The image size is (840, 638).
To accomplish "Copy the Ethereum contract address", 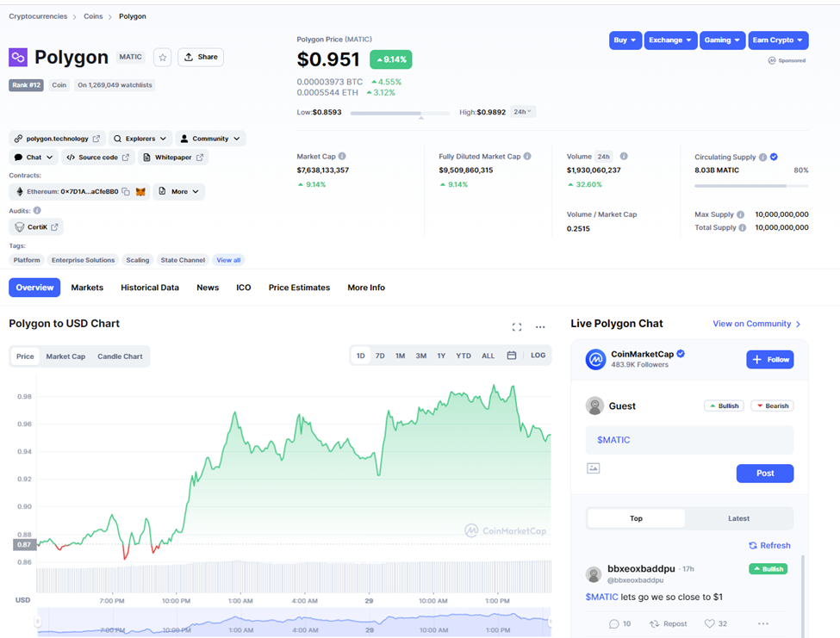I will click(126, 192).
